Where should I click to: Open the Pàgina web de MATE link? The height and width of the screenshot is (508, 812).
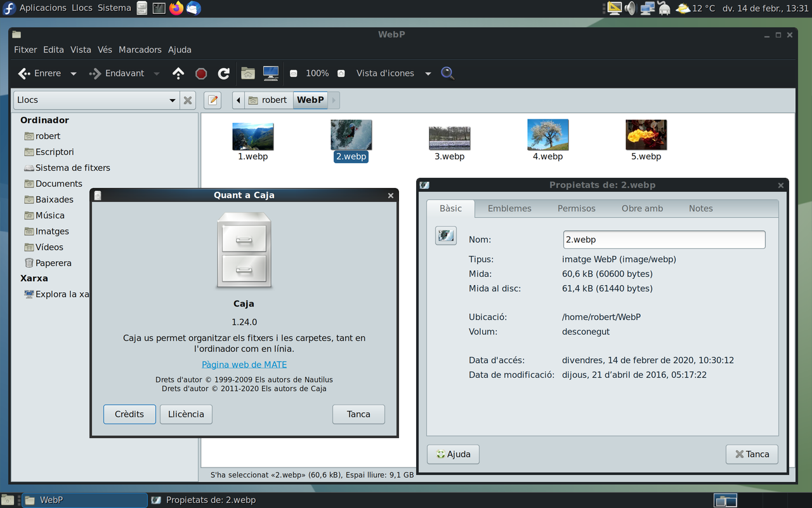244,364
